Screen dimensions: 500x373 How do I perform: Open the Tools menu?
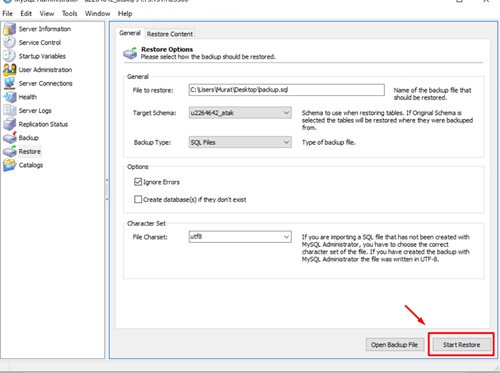(69, 14)
